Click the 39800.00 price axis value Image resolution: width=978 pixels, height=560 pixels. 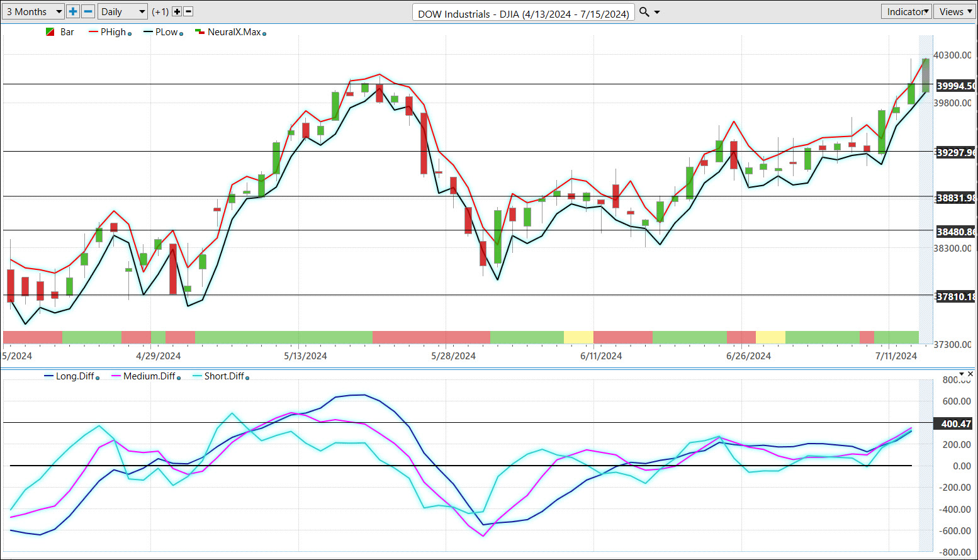(953, 103)
